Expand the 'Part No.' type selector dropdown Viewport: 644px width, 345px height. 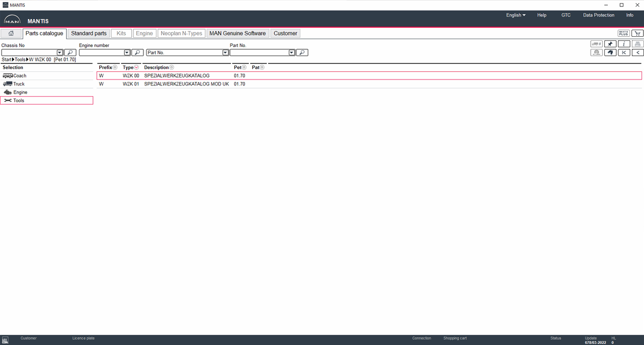(226, 52)
